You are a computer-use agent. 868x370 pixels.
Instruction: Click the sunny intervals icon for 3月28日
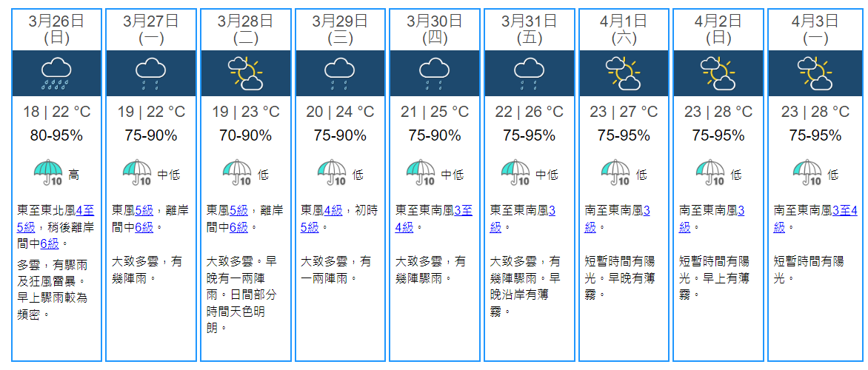(245, 73)
